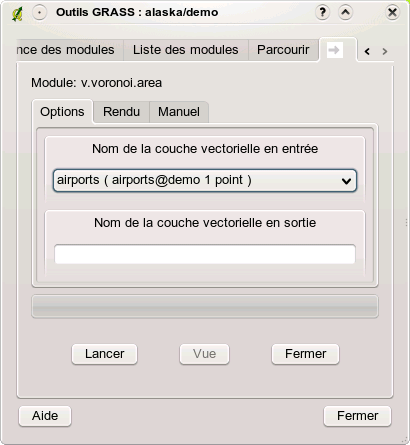Open the airports input layer dropdown
410x445 pixels.
205,180
